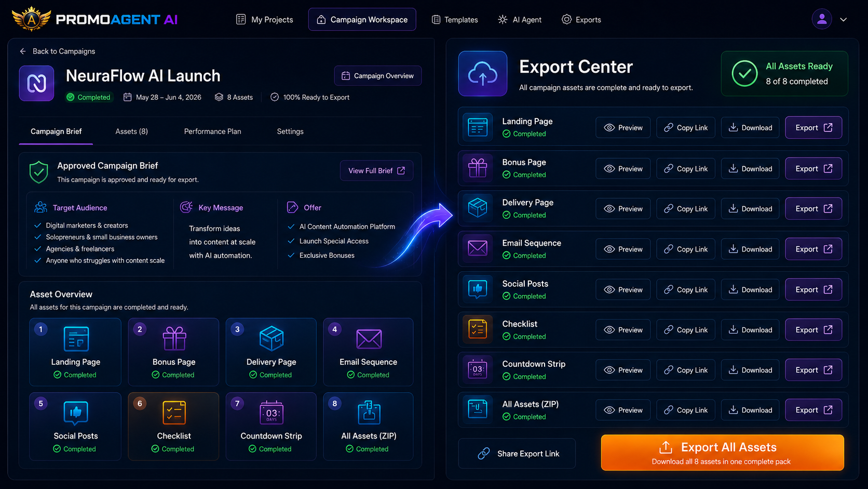Export the Delivery Page asset

(813, 208)
